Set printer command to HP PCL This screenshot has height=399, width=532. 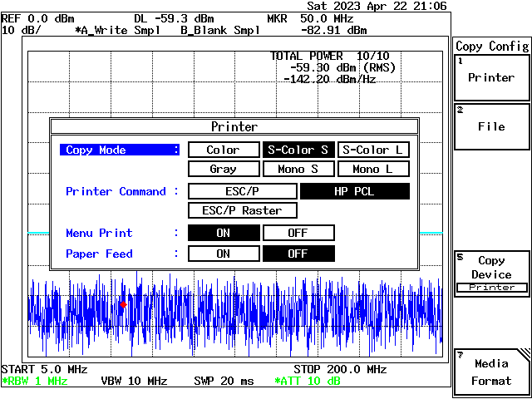355,191
